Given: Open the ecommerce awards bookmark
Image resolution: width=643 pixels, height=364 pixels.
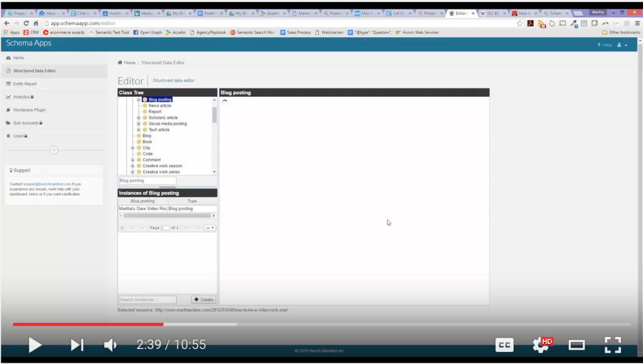Looking at the screenshot, I should 63,33.
